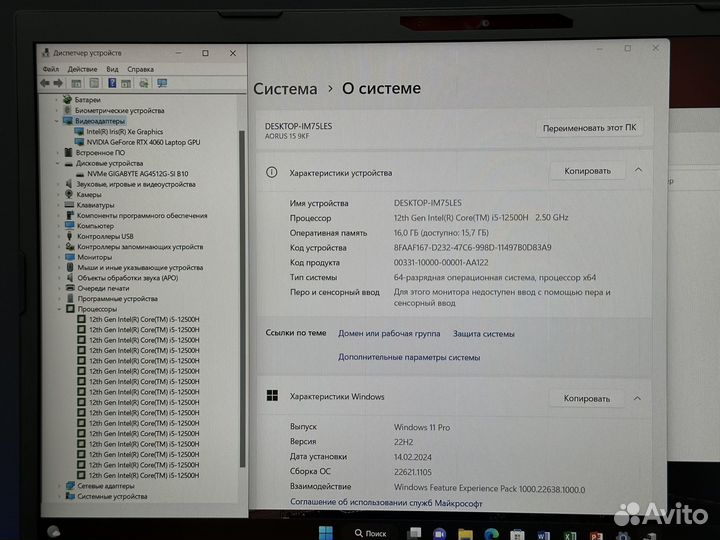Viewport: 720px width, 540px height.
Task: Click the info icon beside Характеристики устройства
Action: click(x=271, y=173)
